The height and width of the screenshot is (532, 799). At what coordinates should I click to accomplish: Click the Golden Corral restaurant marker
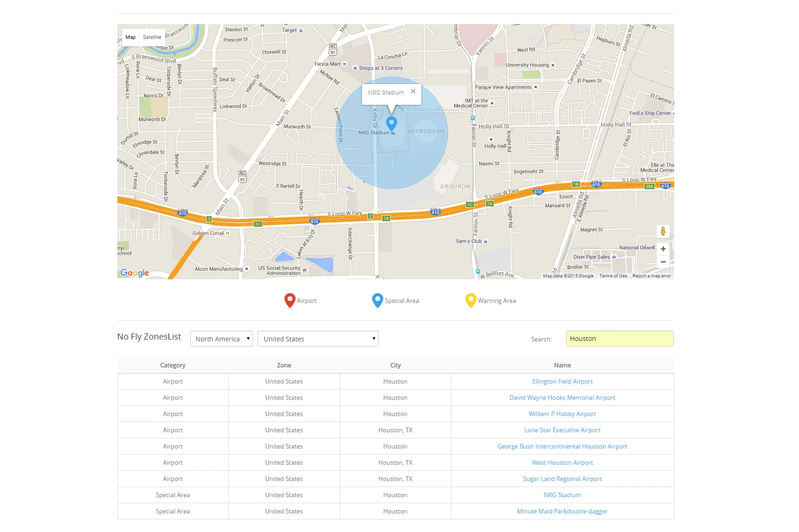(227, 233)
